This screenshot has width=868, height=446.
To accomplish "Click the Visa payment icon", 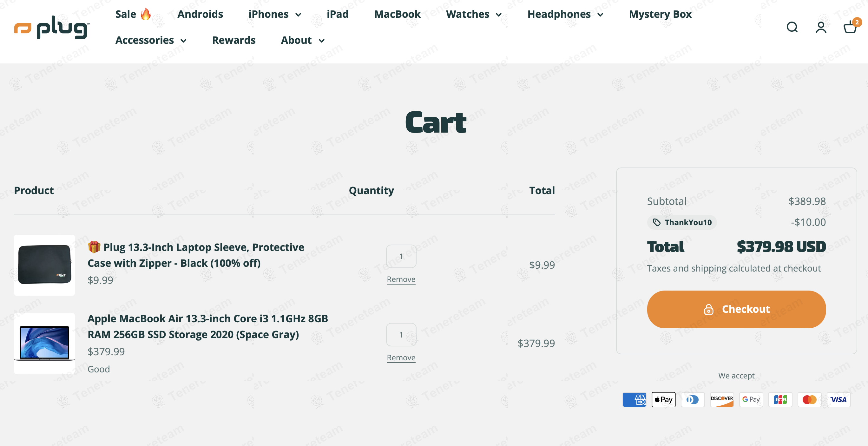I will coord(838,399).
